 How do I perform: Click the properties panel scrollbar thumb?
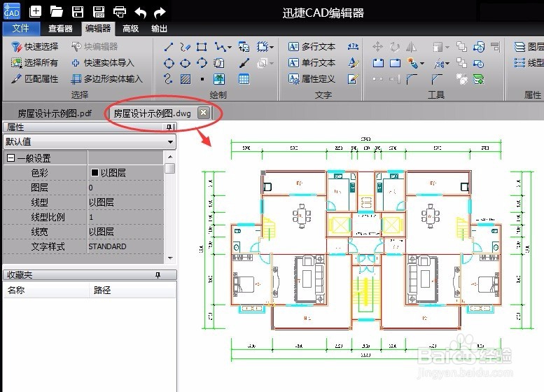(x=170, y=169)
